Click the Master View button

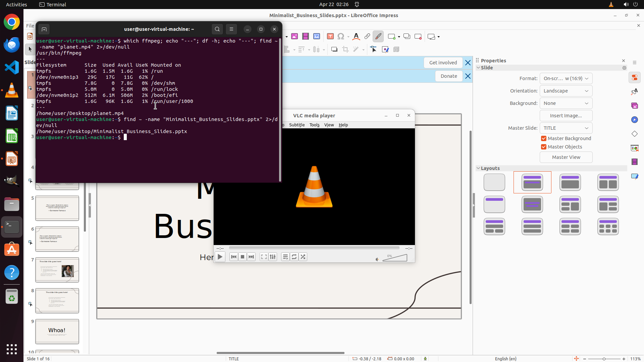point(566,157)
